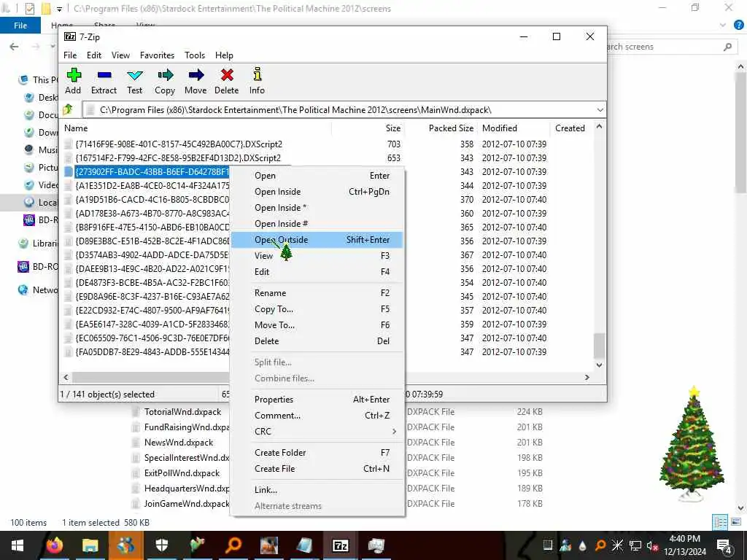Select NewsWnd.dxpack in Explorer

[179, 443]
